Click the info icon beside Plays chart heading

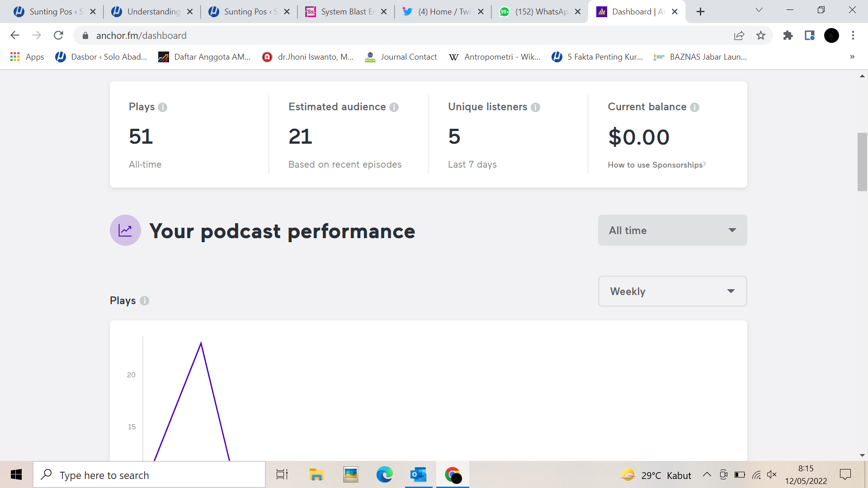(x=144, y=300)
